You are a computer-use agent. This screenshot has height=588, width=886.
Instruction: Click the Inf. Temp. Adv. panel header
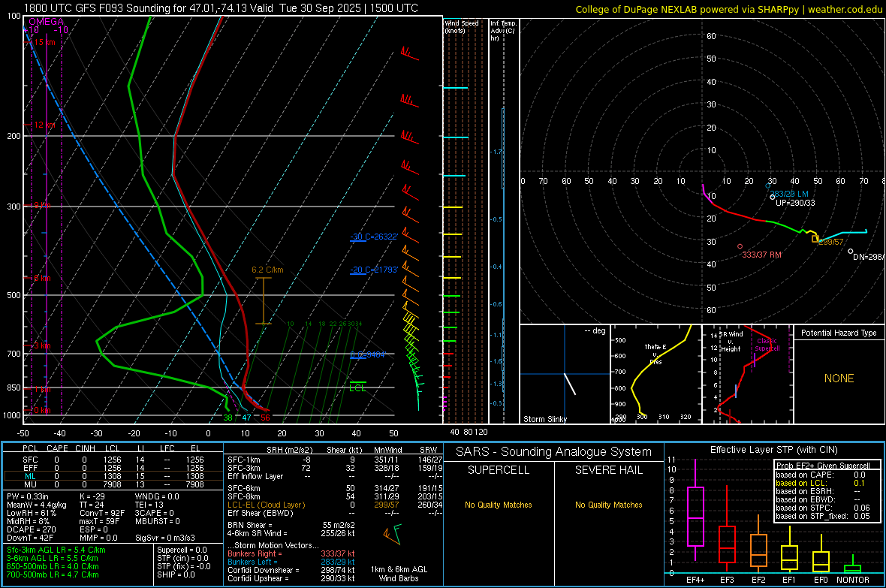503,31
